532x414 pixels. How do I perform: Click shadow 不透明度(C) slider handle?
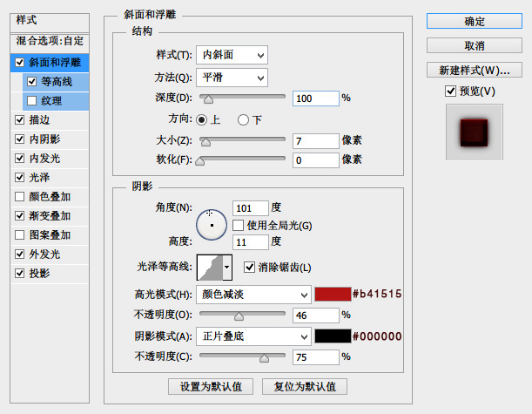tap(264, 358)
